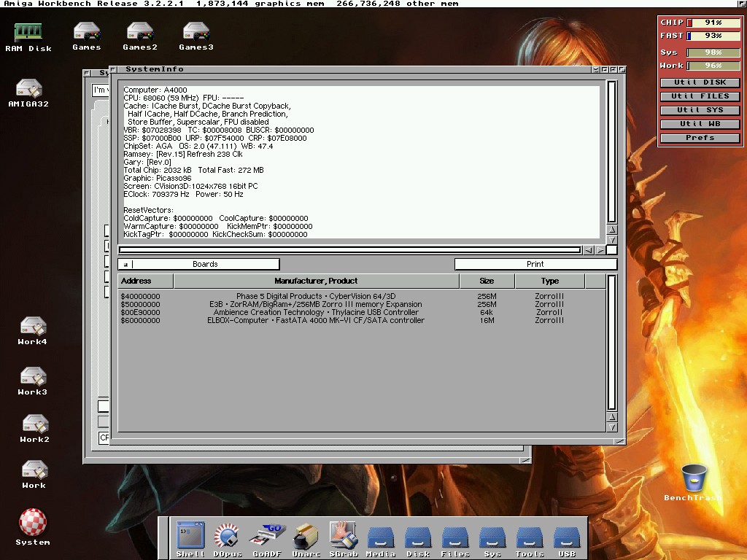
Task: Open the Media drawer in dock
Action: tap(381, 542)
